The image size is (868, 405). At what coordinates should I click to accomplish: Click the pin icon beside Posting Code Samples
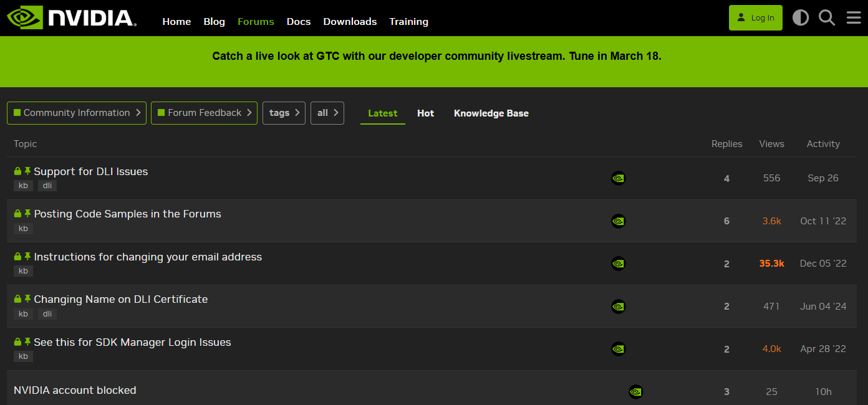point(27,213)
